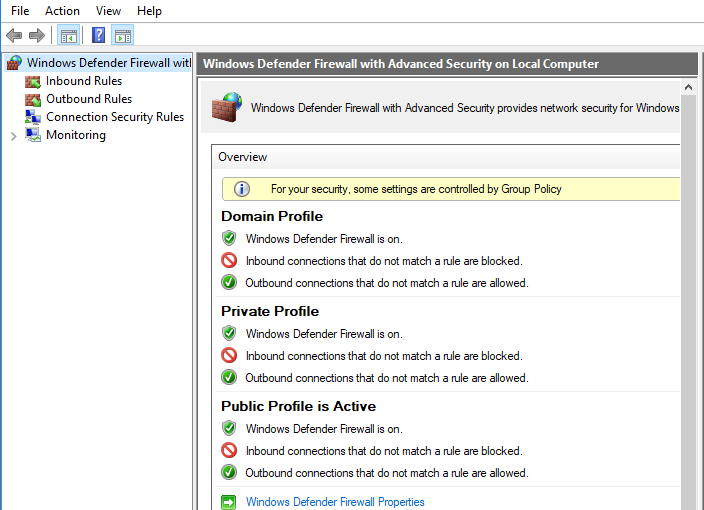Click the vertical scrollbar of the overview pane

pos(688,300)
